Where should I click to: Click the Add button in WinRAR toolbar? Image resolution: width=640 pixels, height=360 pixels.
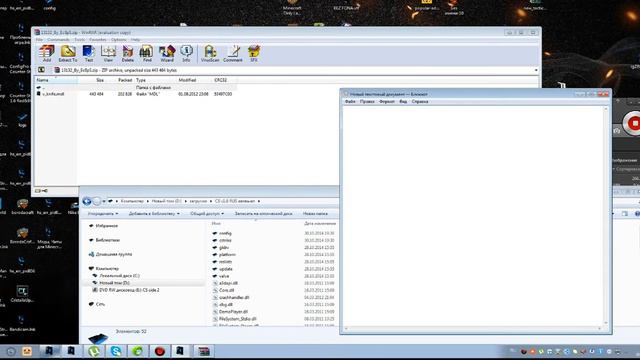[47, 53]
